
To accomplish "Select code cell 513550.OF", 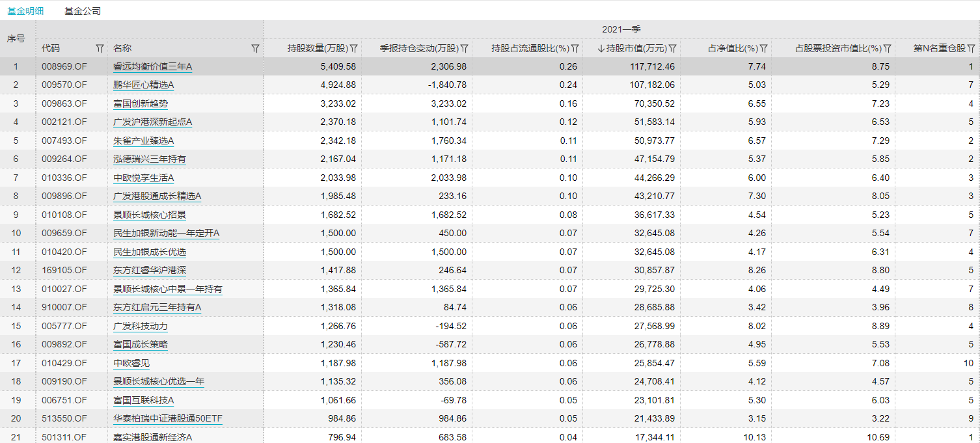I will (x=64, y=418).
